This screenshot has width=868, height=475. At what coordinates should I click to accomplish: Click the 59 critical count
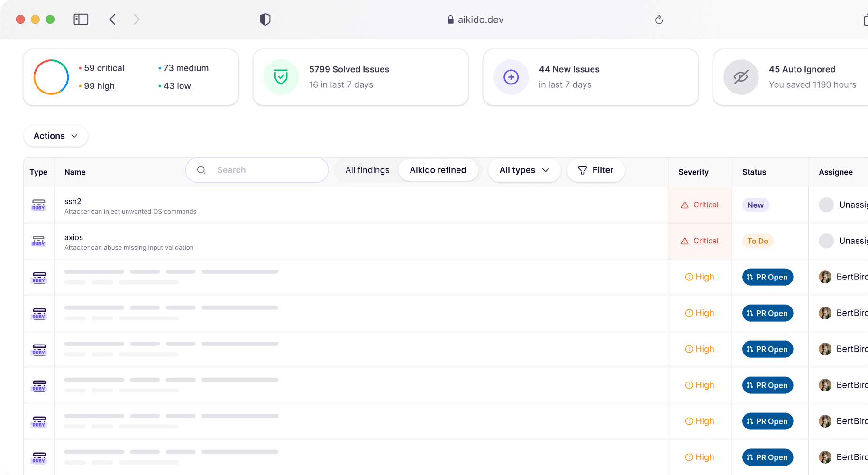104,68
